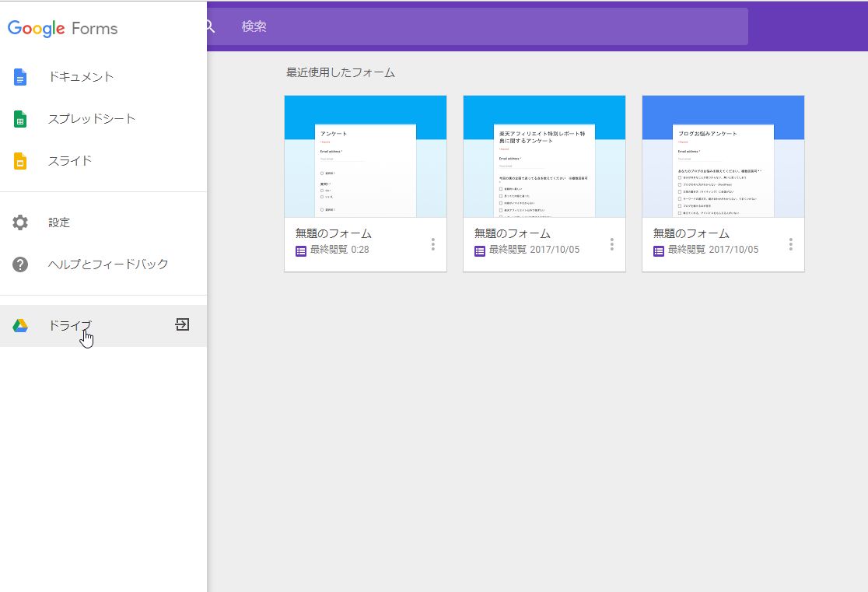
Task: Click the 最近使用したフォーム heading
Action: tap(341, 72)
